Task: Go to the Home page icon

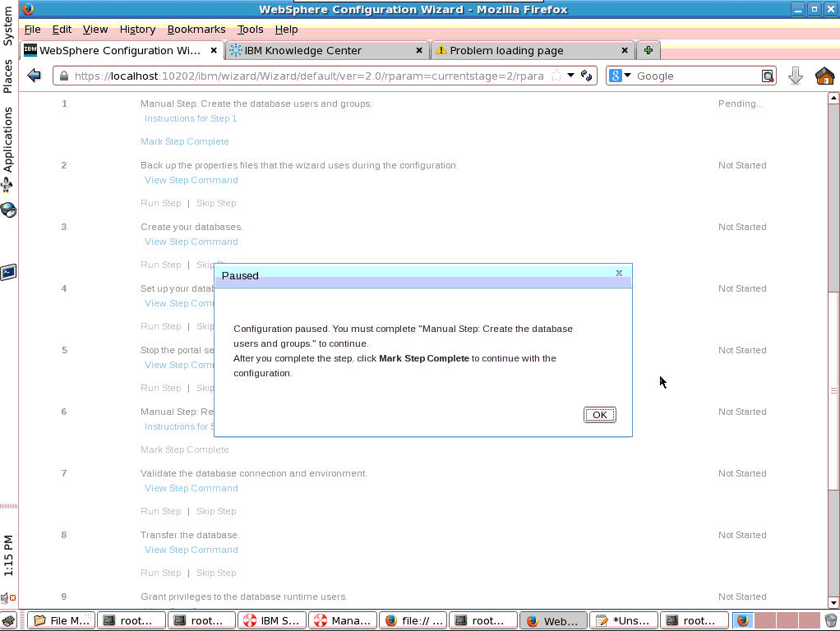Action: [824, 76]
